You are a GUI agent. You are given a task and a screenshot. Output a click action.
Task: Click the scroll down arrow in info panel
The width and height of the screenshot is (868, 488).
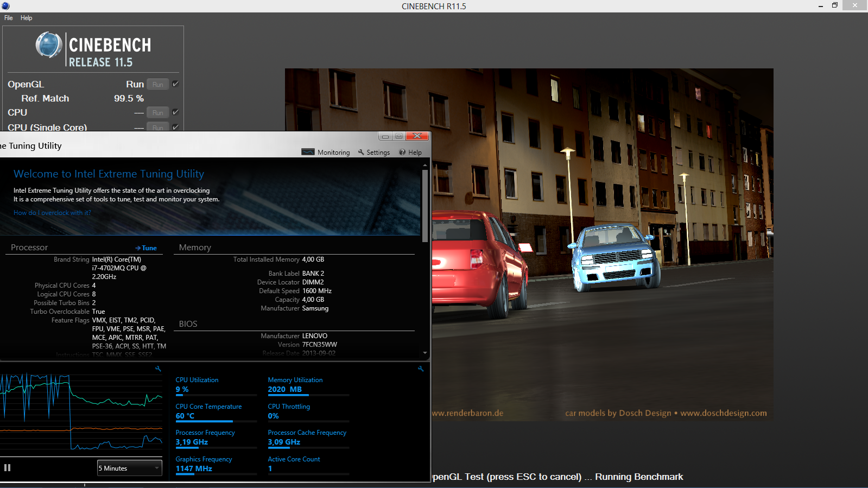[x=425, y=353]
